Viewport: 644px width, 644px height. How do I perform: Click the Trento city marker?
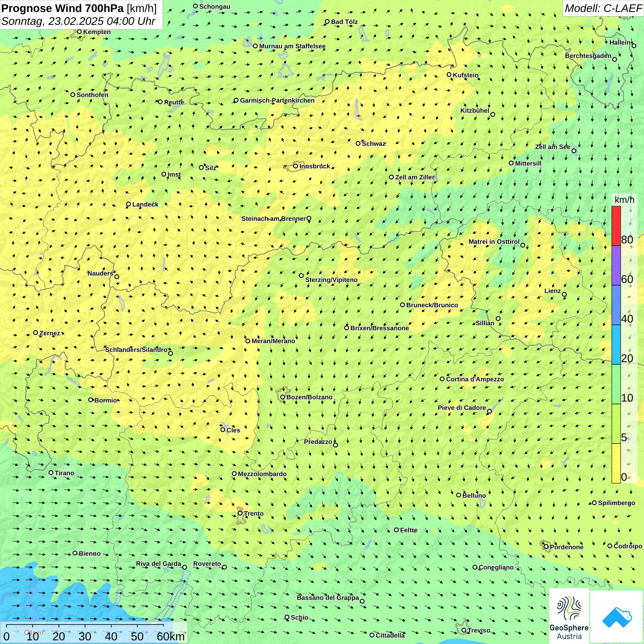click(x=240, y=513)
